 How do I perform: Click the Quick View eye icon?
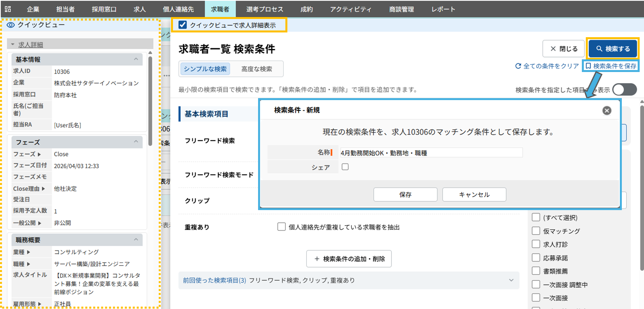tap(11, 25)
